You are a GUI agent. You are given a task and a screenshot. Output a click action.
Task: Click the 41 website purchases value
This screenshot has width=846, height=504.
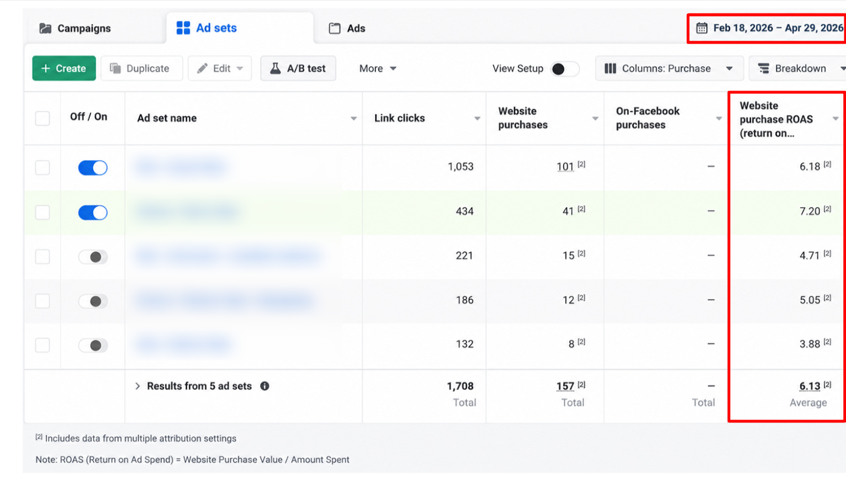tap(568, 211)
